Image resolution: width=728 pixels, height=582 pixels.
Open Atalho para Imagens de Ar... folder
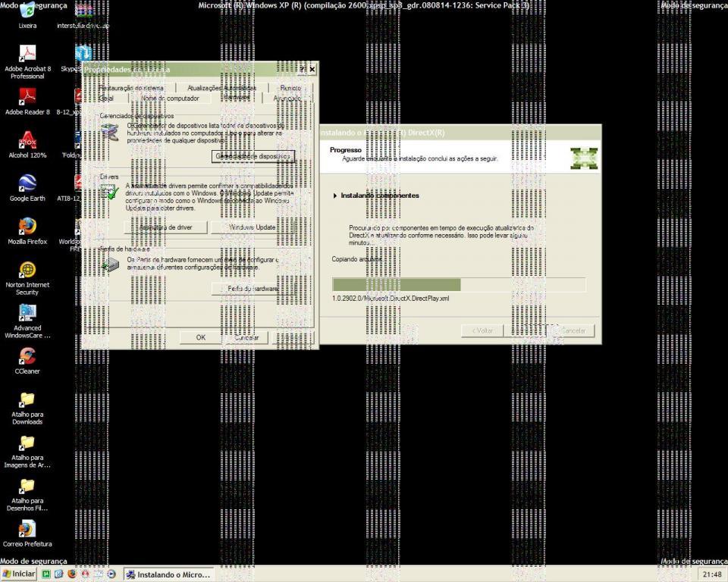[27, 451]
